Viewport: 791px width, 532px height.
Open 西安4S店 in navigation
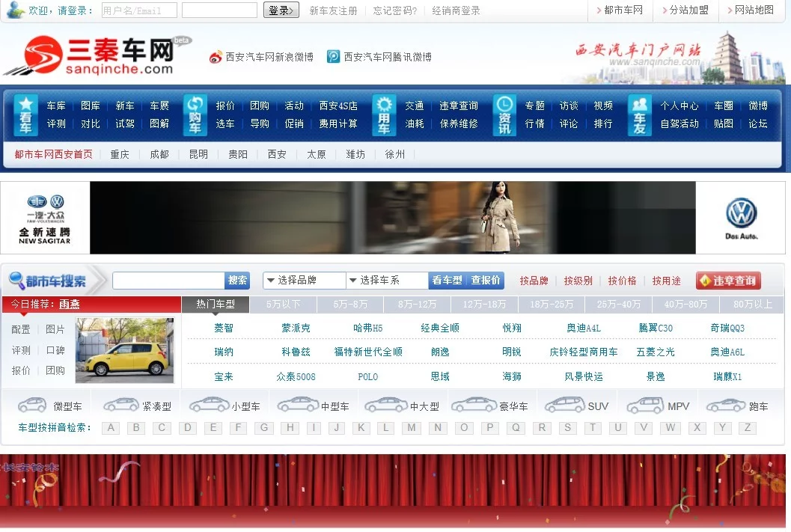point(338,106)
